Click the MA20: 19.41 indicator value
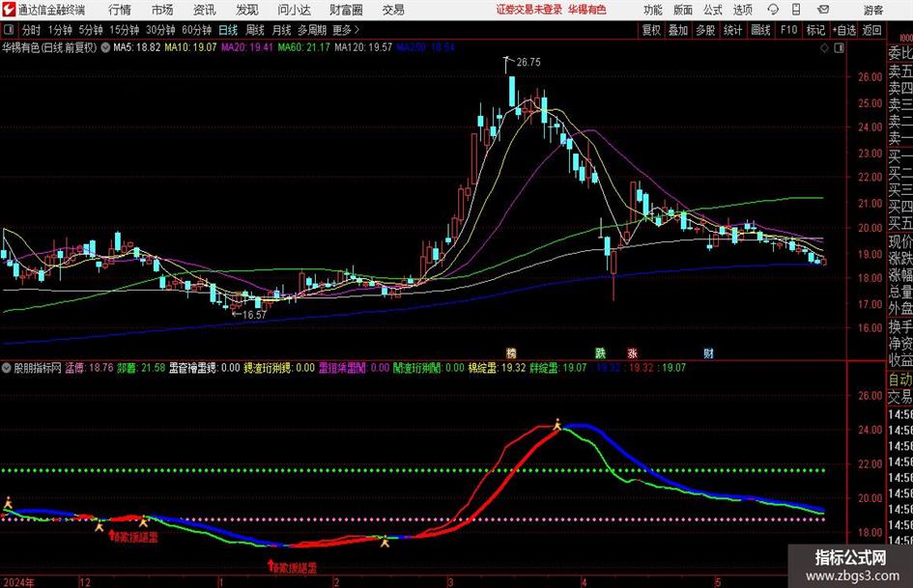The image size is (913, 588). [x=247, y=47]
